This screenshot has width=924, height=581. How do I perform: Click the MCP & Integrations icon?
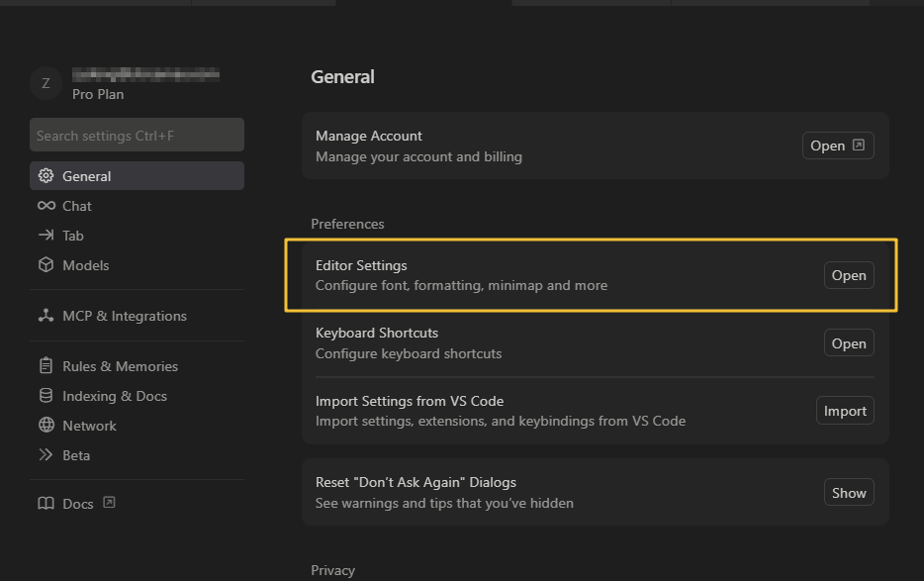pyautogui.click(x=46, y=316)
